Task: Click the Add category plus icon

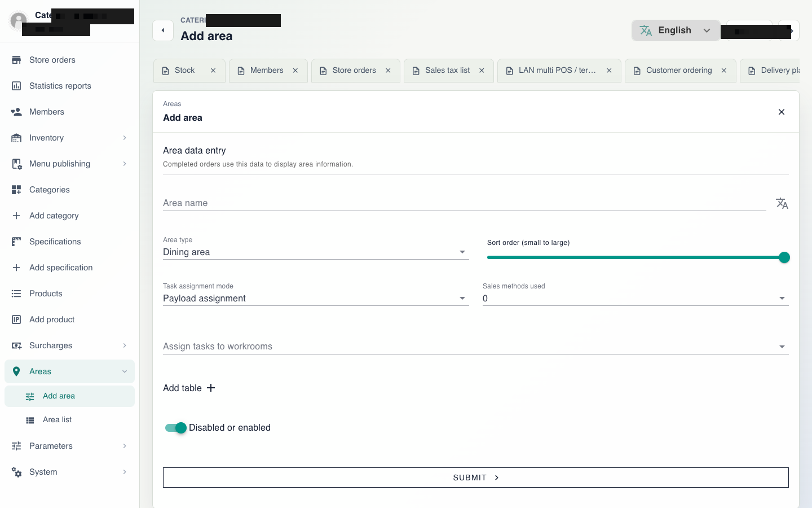Action: click(x=16, y=216)
